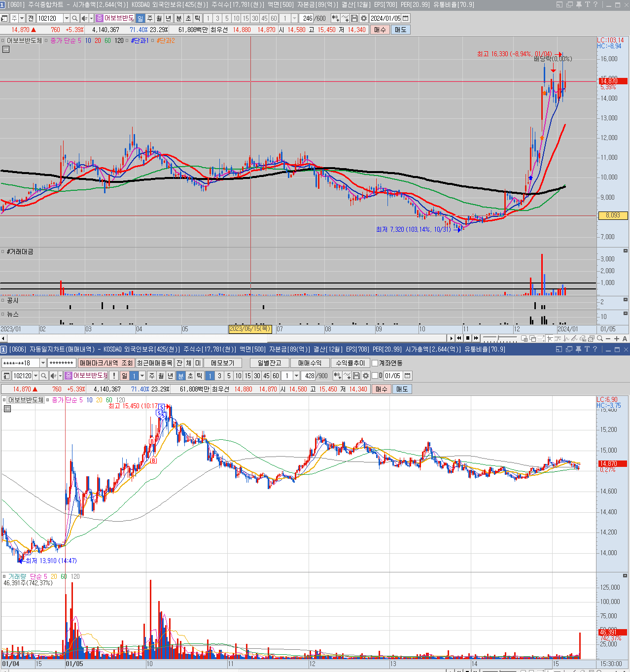630x672 pixels.
Task: Click plus zoom-in icon below top chart
Action: coord(617,339)
